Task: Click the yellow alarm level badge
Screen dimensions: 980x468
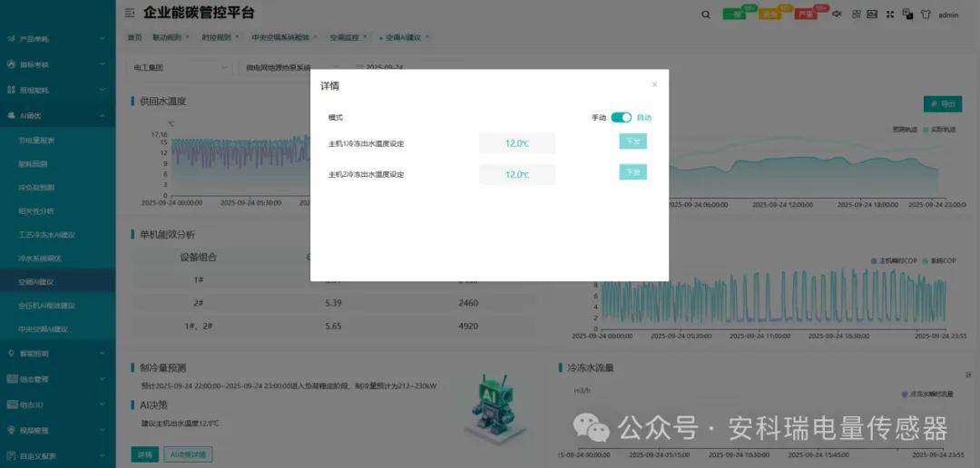Action: click(770, 15)
